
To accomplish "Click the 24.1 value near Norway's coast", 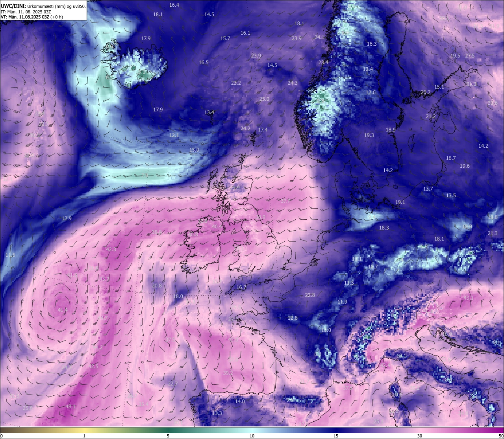I will (319, 37).
